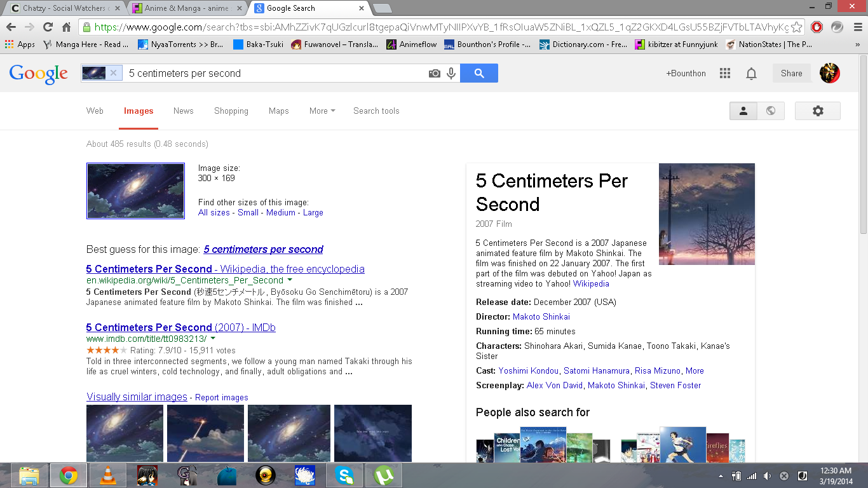The height and width of the screenshot is (488, 868).
Task: Open the Anime & Manga browser tab
Action: tap(188, 8)
